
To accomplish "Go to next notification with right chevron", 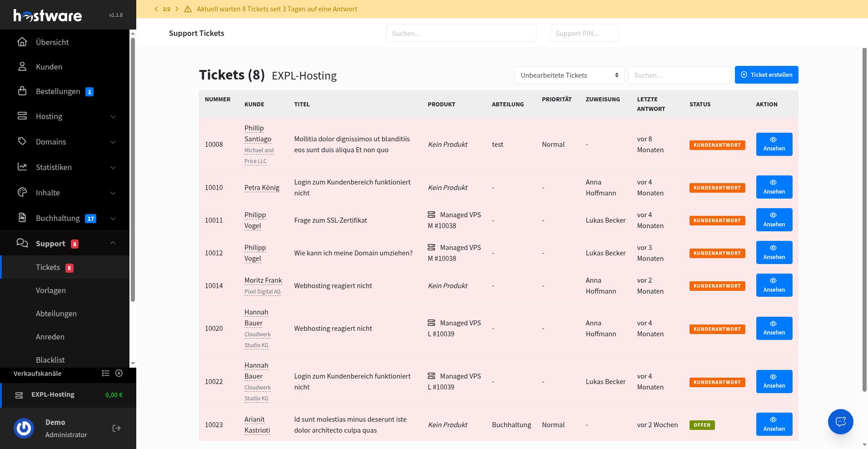I will 177,9.
